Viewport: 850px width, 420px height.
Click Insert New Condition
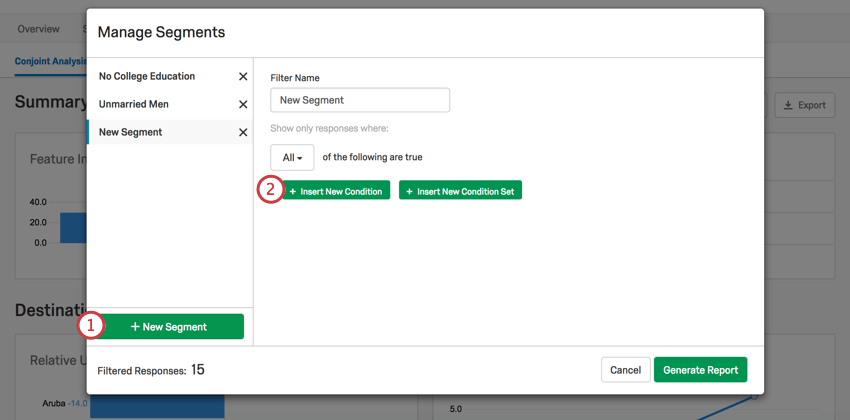[336, 191]
